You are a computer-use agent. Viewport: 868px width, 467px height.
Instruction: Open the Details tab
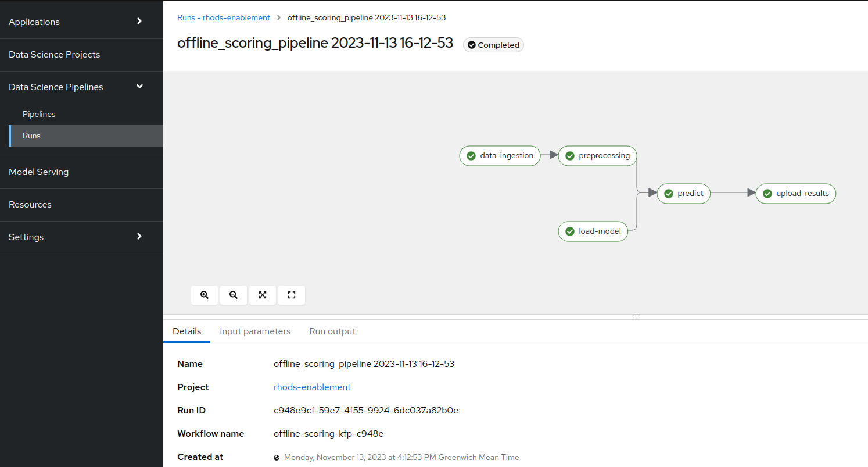(187, 331)
